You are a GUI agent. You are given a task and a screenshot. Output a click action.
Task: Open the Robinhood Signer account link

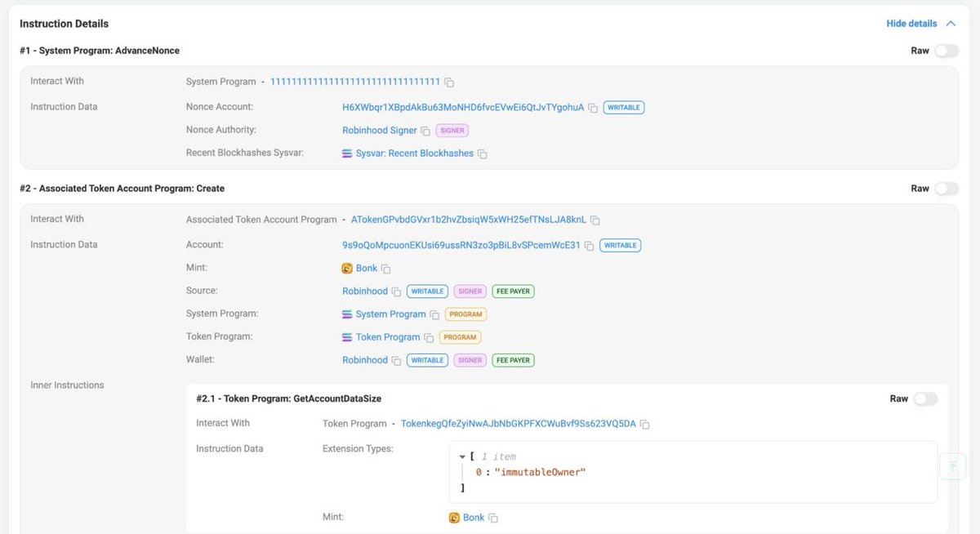(379, 130)
